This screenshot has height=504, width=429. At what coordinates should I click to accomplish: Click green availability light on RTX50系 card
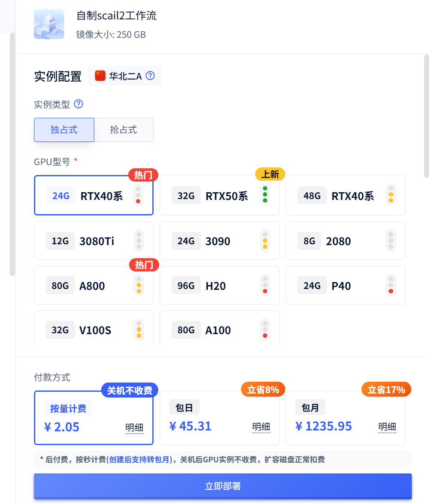pos(265,194)
